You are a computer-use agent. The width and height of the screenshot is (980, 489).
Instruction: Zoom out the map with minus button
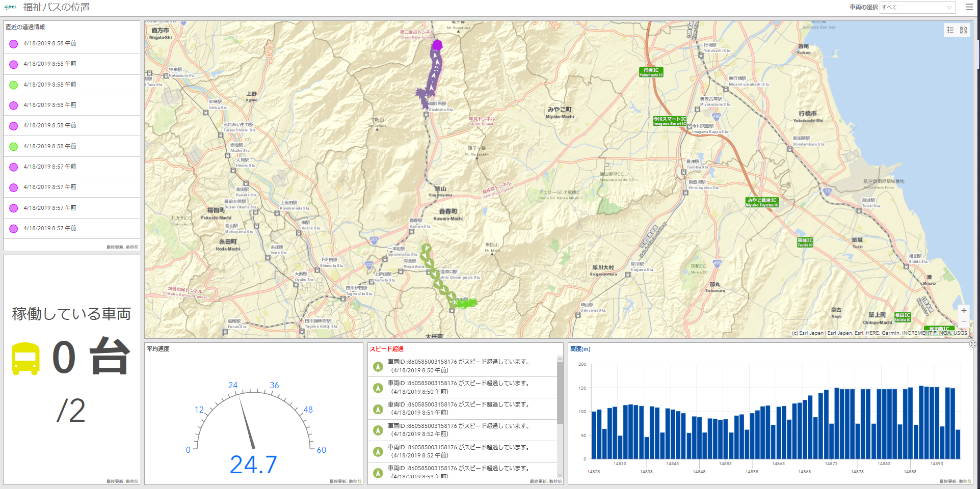(x=964, y=321)
